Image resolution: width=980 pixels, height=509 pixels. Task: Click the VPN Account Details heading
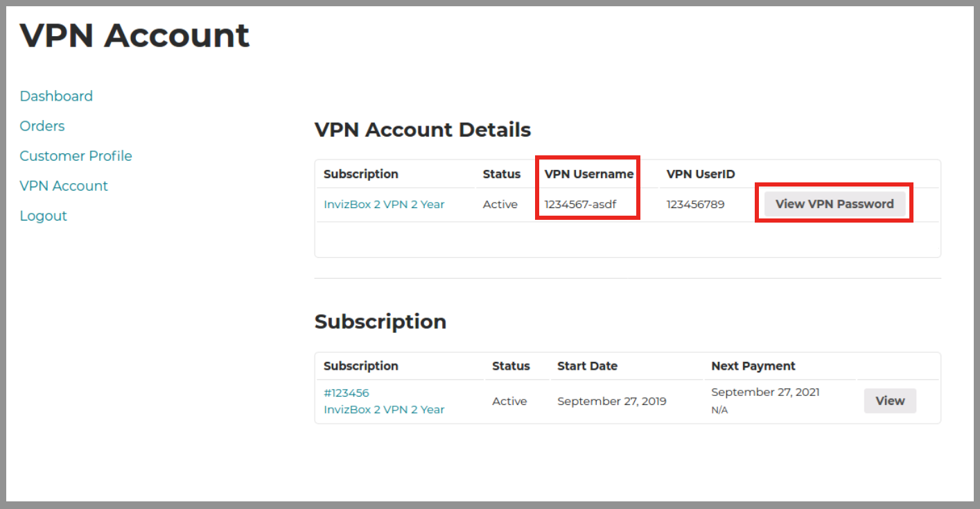click(x=423, y=130)
